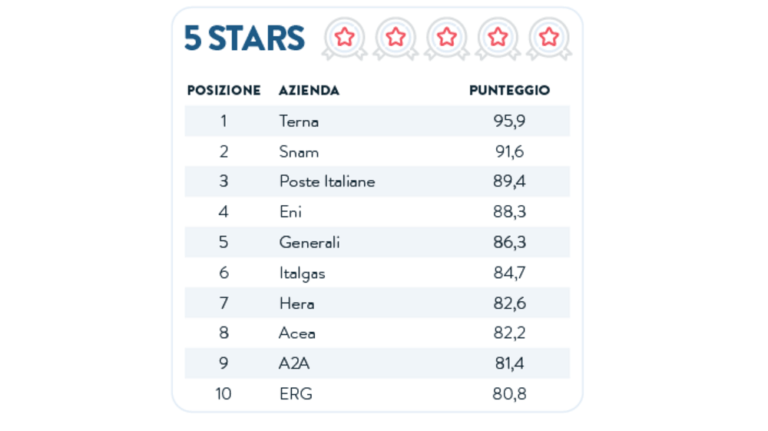Viewport: 768px width, 431px height.
Task: Click the fifth star badge icon
Action: tap(548, 38)
